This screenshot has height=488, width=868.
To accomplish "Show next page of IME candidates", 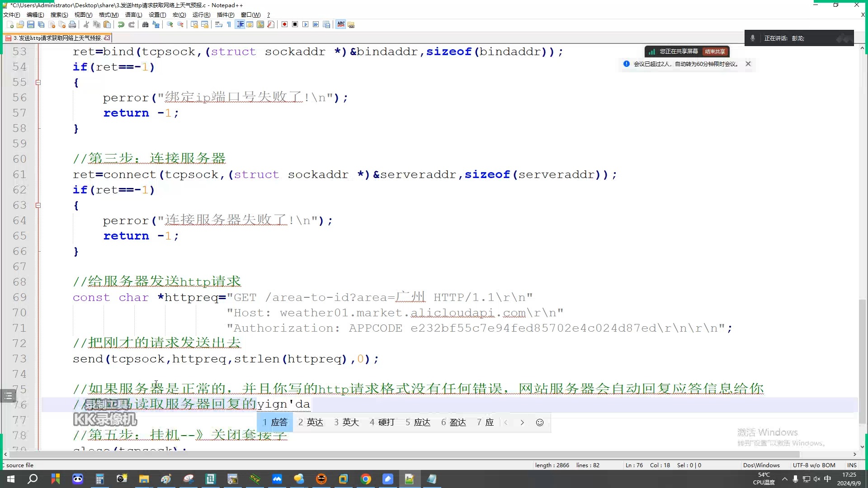I will tap(522, 422).
